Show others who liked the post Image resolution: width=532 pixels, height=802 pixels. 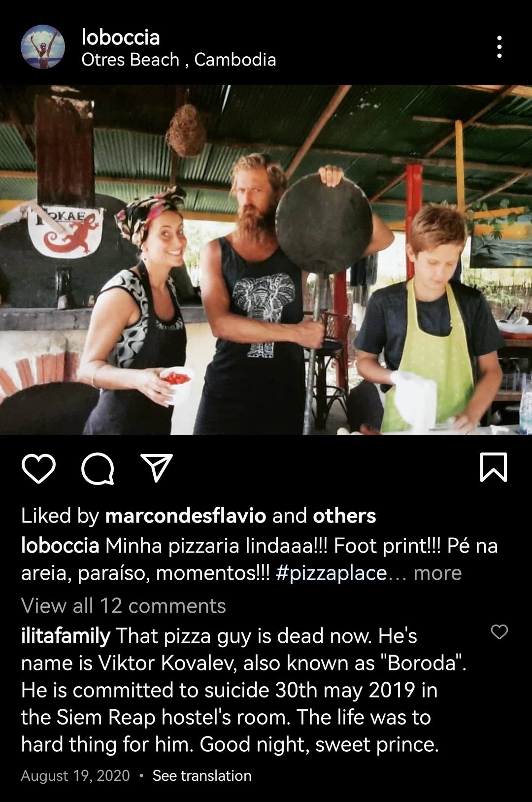(x=344, y=516)
